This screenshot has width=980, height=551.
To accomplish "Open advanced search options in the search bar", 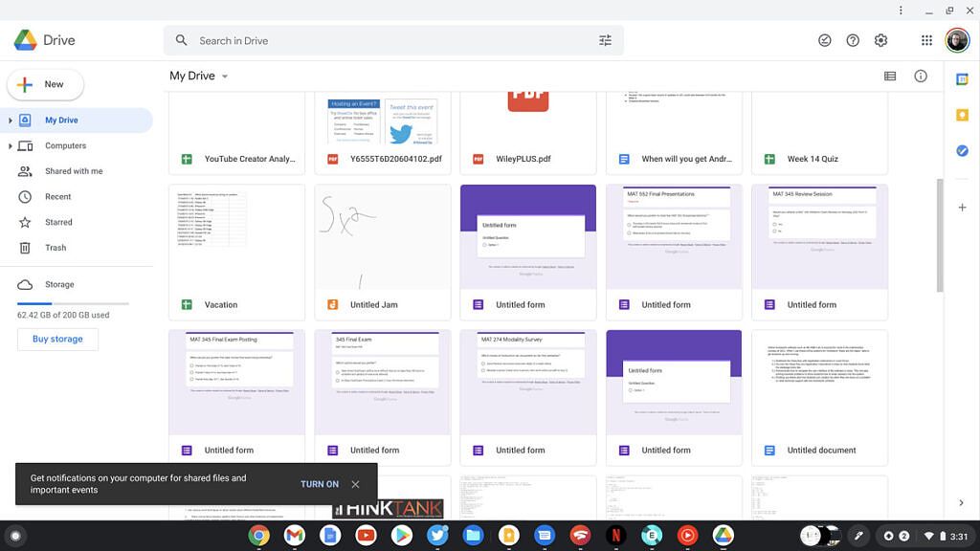I will coord(605,40).
